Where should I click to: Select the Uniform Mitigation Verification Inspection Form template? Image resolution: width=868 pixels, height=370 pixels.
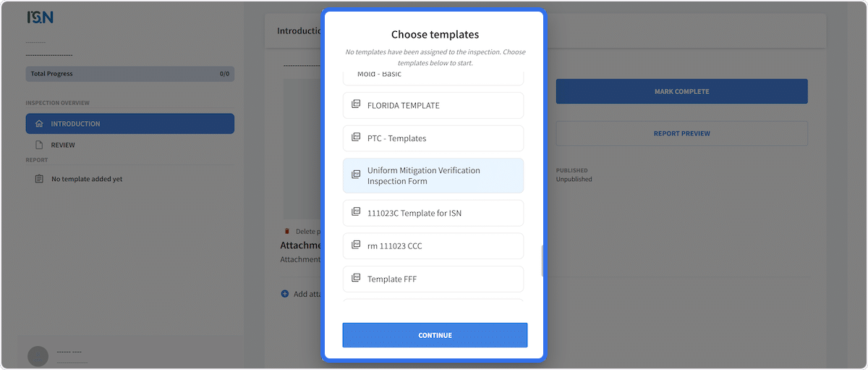433,176
